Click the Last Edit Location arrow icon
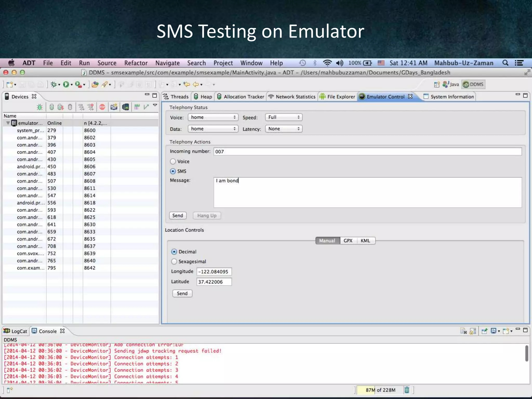Screen dimensions: 532x399 [x=187, y=84]
